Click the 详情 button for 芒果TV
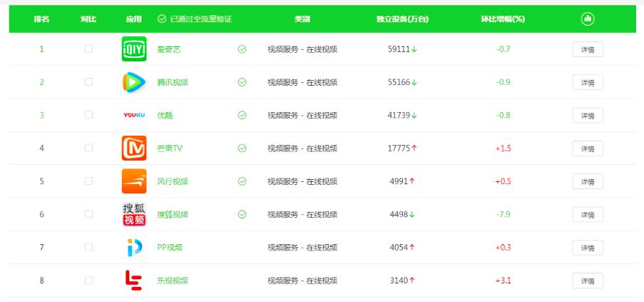644x302 pixels. click(587, 149)
